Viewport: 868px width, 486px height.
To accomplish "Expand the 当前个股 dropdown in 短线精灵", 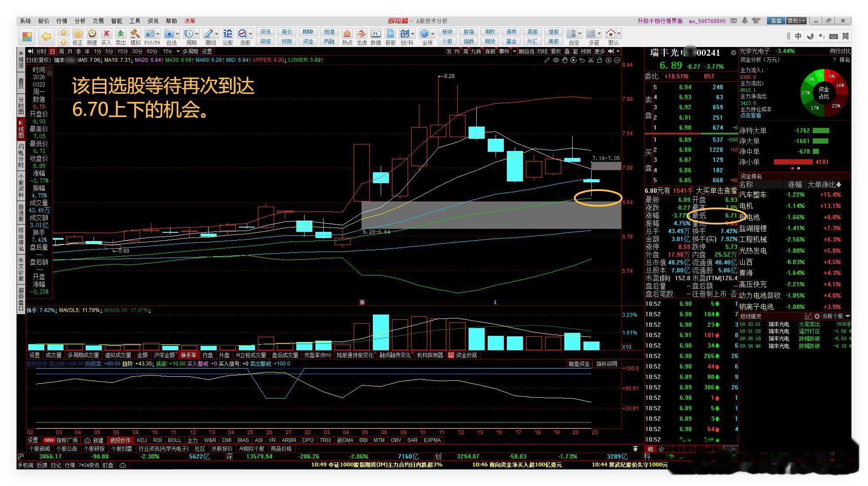I will (847, 316).
